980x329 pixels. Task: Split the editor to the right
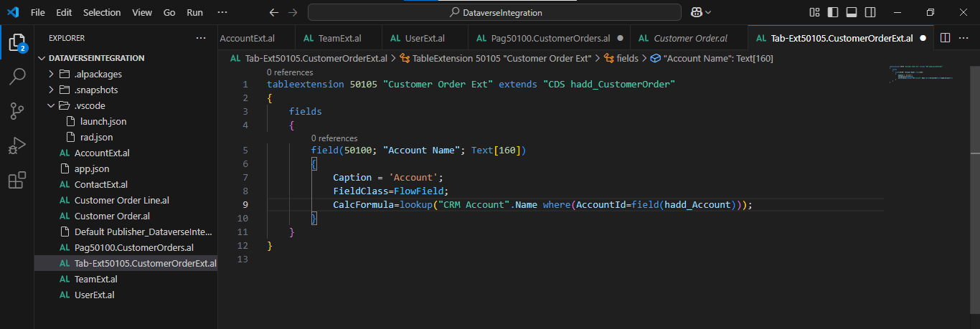[945, 38]
